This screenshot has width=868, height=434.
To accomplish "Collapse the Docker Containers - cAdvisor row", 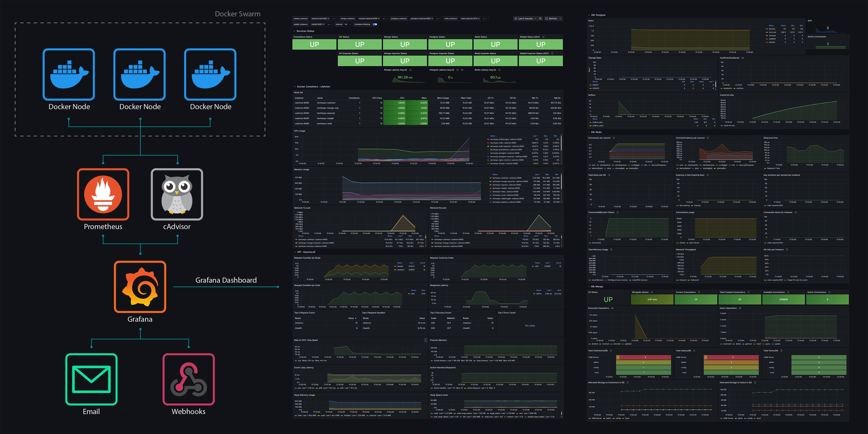I will point(294,87).
